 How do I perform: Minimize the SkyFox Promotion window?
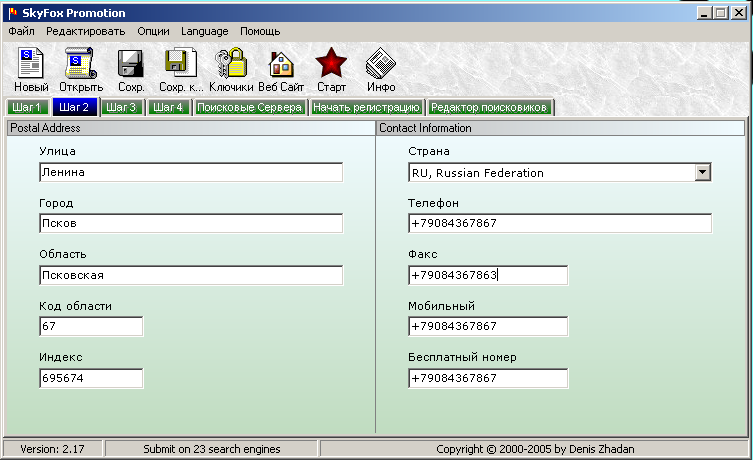(704, 13)
